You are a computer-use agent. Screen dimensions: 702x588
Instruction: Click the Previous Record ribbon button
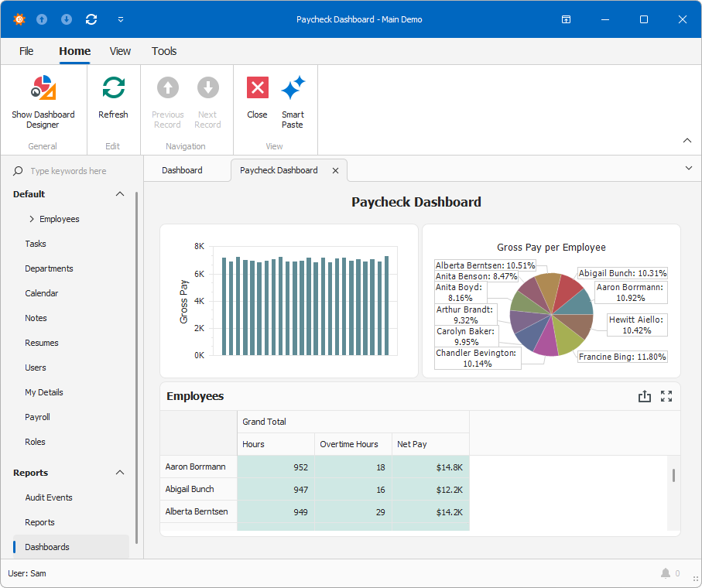[x=167, y=102]
